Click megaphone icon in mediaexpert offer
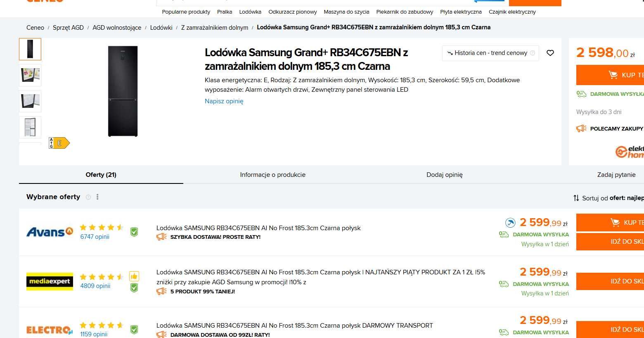Screen dimensions: 644x338 click(161, 291)
